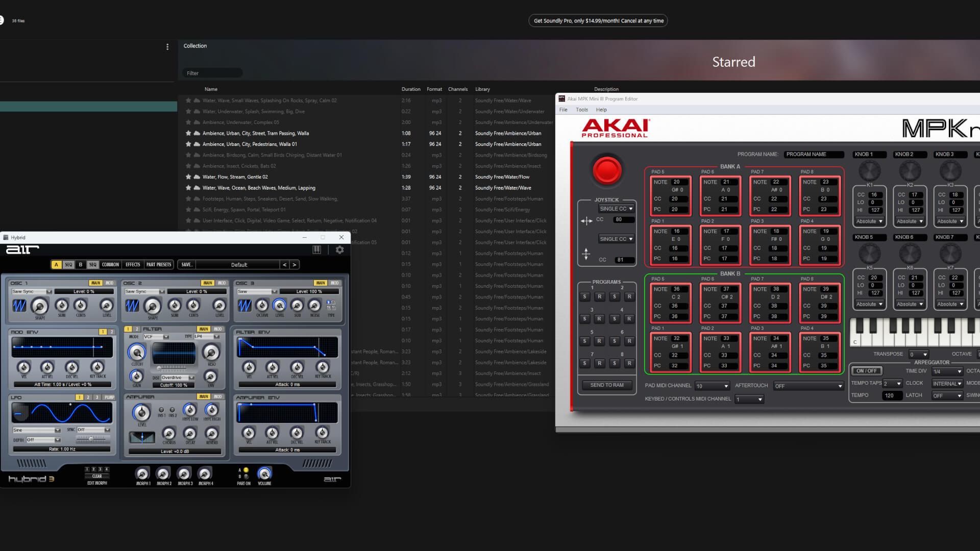This screenshot has width=980, height=551.
Task: Open Hybrid Part Presets tab
Action: (x=159, y=265)
